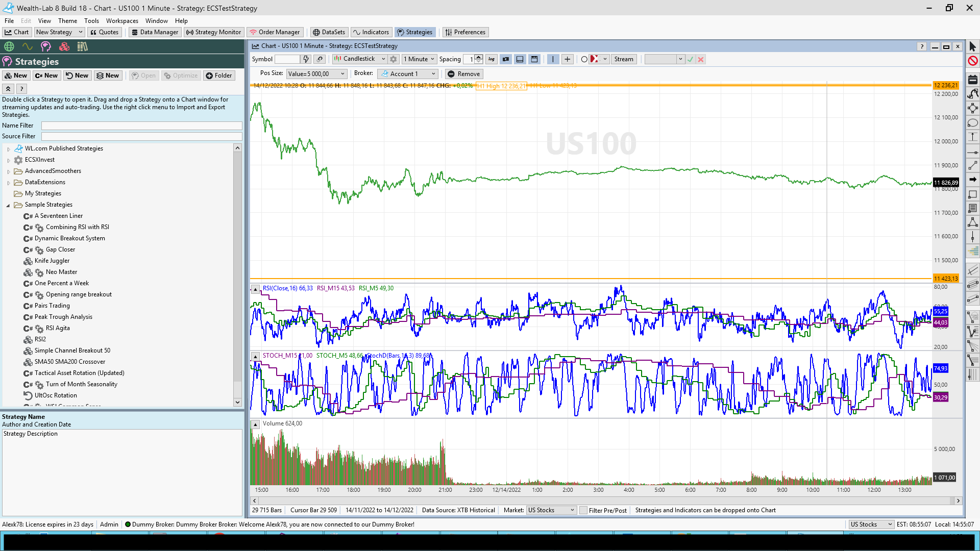Open the Tools menu
Screen dimensions: 980x551
[x=91, y=21]
